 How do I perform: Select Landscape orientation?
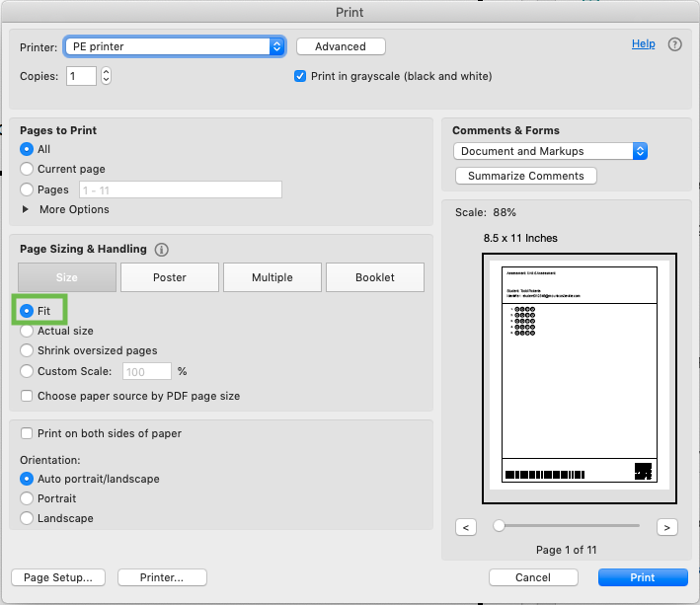[27, 518]
